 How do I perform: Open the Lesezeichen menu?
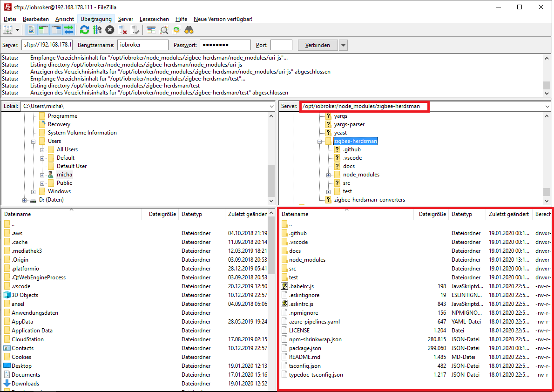tap(154, 19)
